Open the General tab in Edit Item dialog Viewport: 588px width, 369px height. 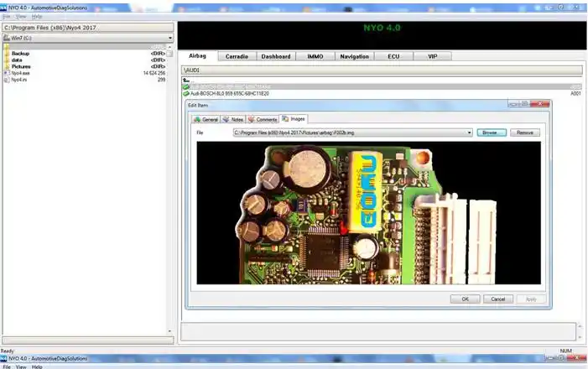206,119
